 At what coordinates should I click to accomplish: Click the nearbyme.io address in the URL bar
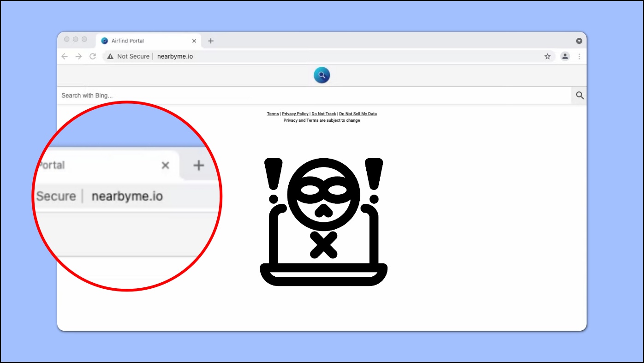175,56
